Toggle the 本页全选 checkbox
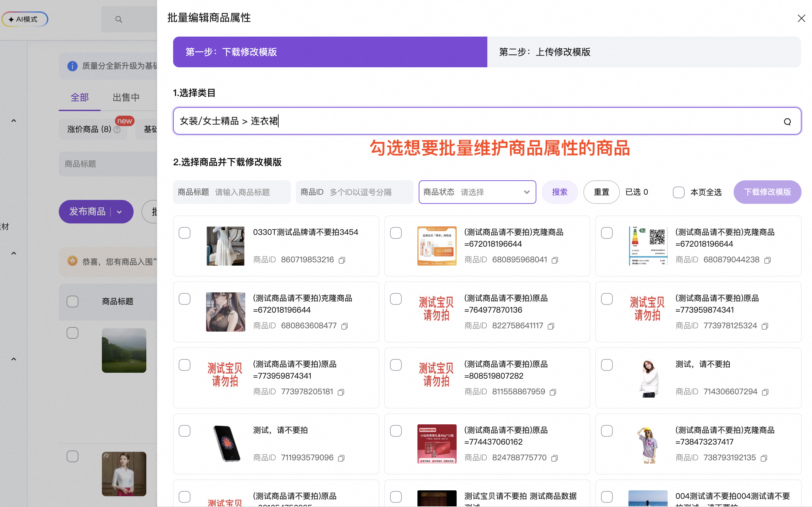This screenshot has height=507, width=812. 678,192
